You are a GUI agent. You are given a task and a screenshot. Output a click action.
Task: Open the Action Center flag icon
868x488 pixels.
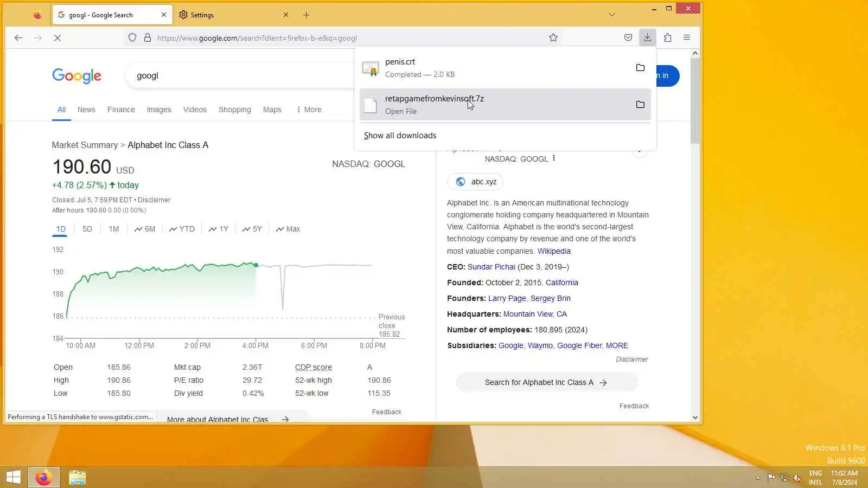pyautogui.click(x=771, y=478)
